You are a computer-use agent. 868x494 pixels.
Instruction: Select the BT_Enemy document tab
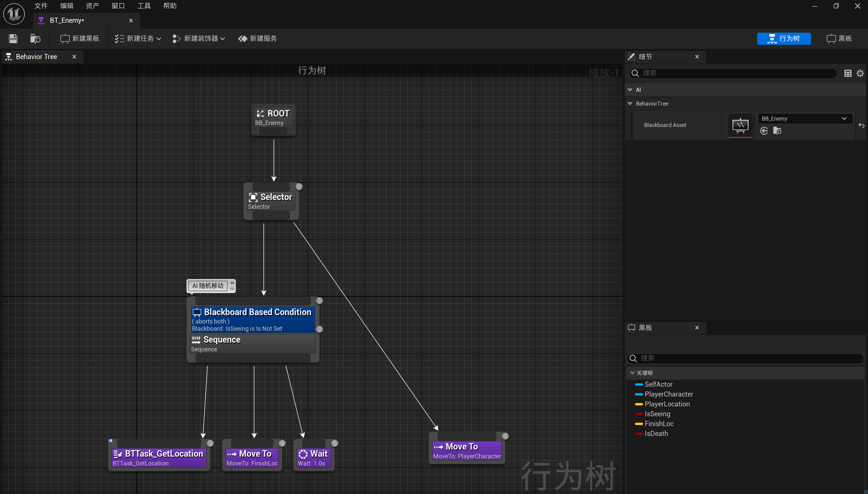67,20
